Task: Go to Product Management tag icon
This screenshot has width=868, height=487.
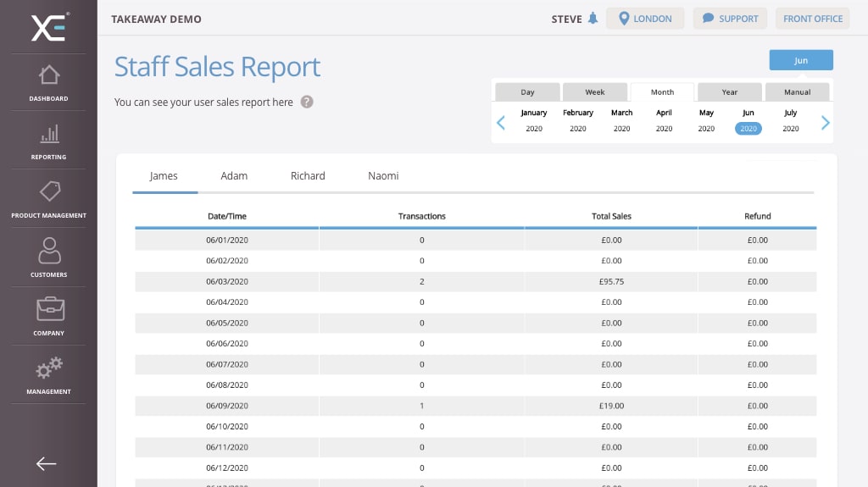Action: [x=49, y=191]
